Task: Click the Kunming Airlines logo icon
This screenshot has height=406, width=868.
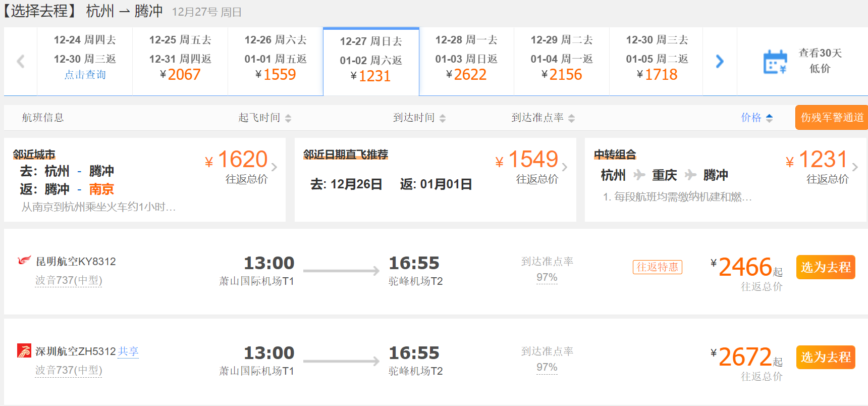Action: pyautogui.click(x=24, y=261)
